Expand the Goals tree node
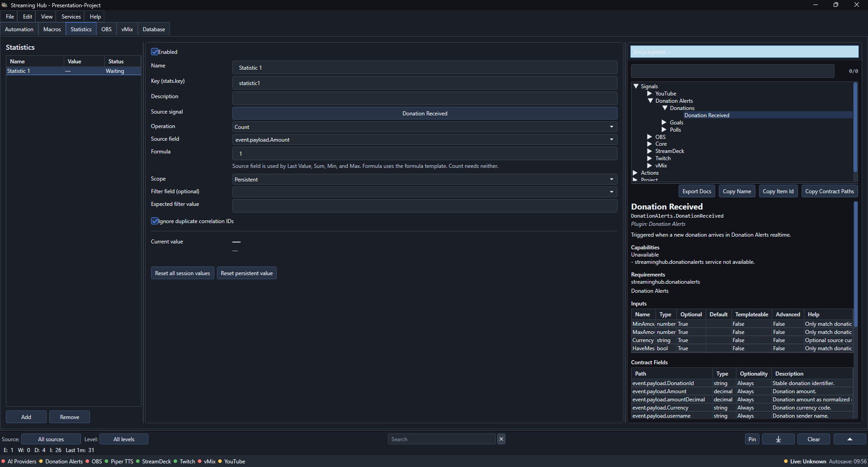The image size is (868, 467). point(664,123)
